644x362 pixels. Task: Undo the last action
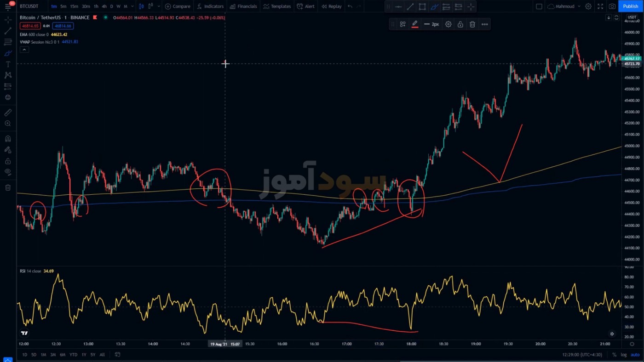pyautogui.click(x=351, y=6)
